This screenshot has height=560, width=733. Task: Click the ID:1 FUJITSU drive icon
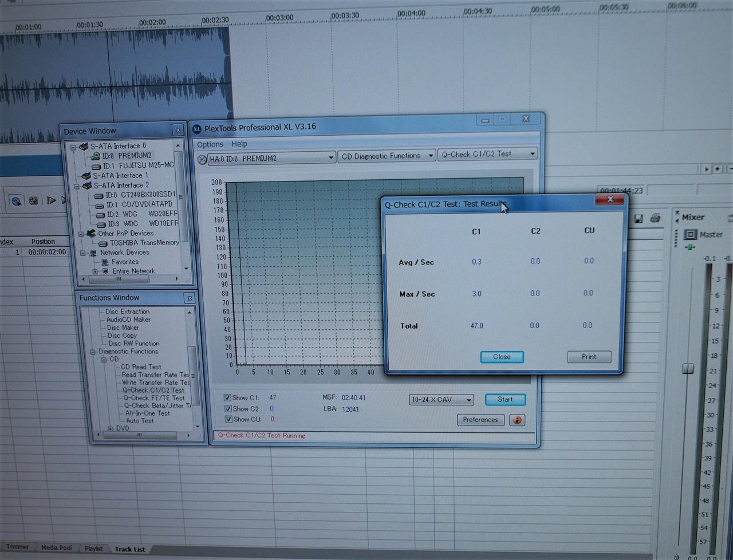(96, 165)
